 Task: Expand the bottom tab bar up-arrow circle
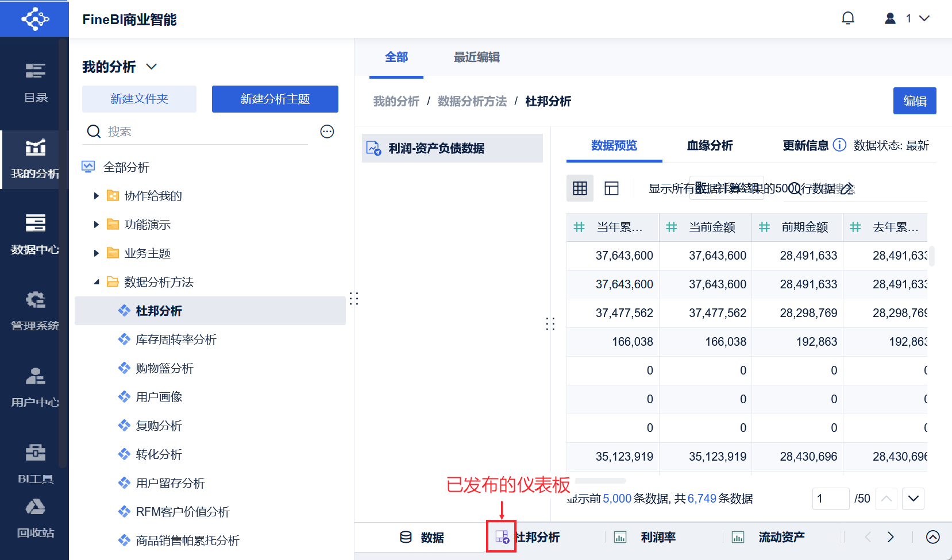point(932,537)
